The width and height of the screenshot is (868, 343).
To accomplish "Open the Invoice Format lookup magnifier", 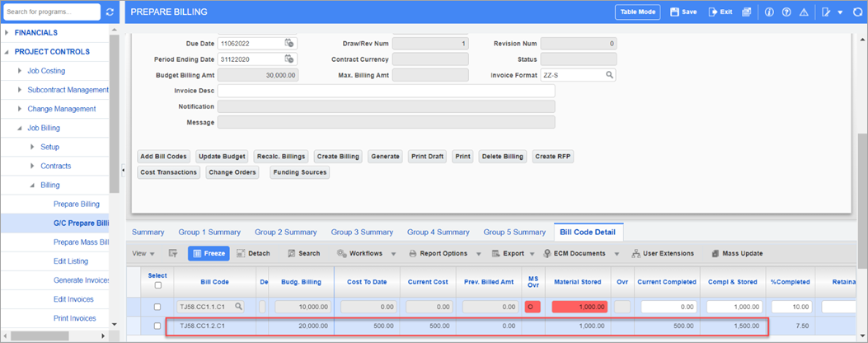I will [x=609, y=75].
